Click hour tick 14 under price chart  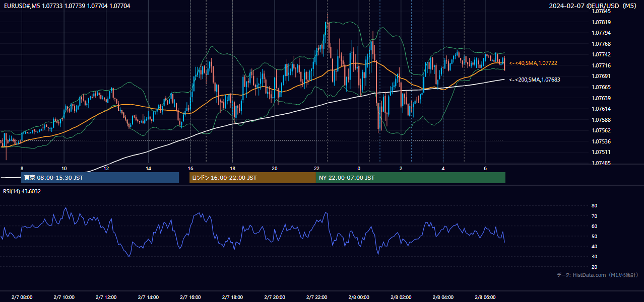click(148, 168)
